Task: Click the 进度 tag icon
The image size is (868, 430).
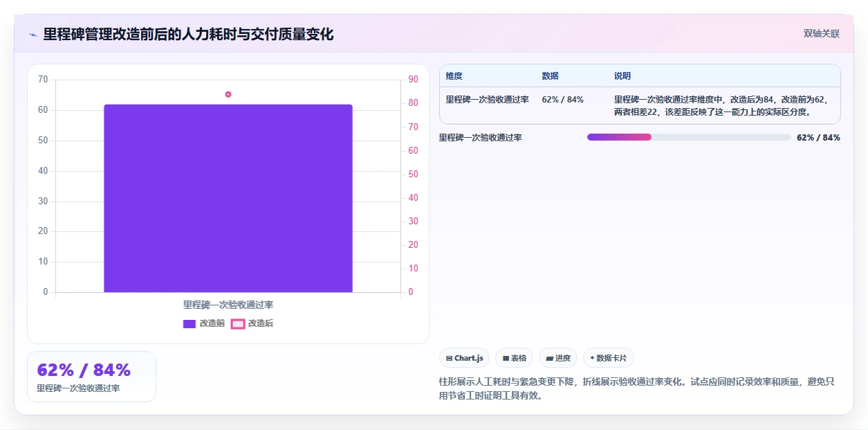Action: [x=549, y=358]
